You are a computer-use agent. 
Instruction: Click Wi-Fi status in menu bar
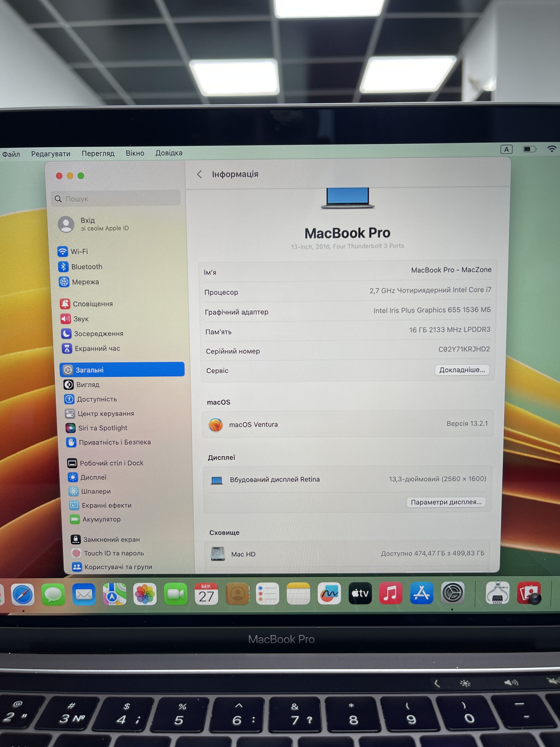coord(552,149)
